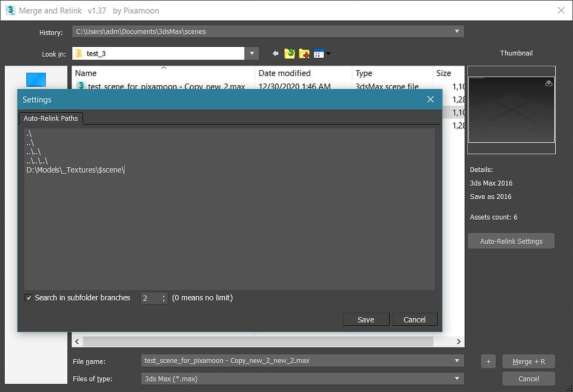Select test_scene_for_pixamoon - Copy_new_2.max file
573x392 pixels.
coord(166,86)
